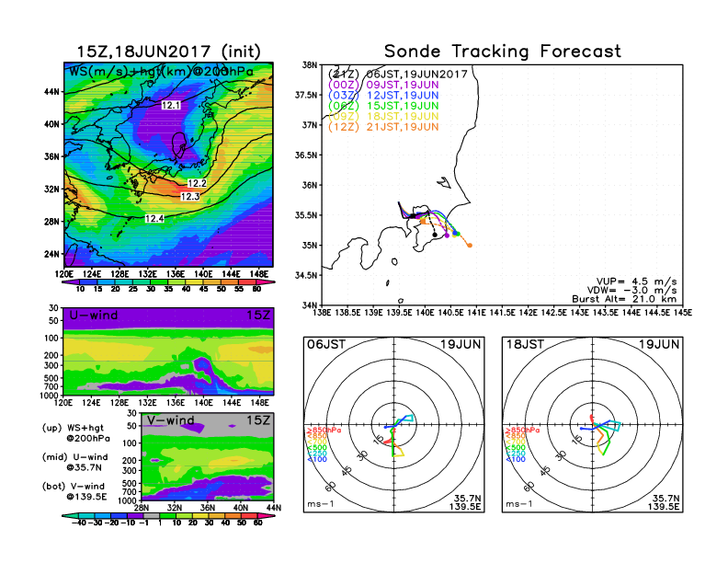Click the 'U-wind' cross-section panel label
Screen dimensions: 728x563
coord(94,316)
